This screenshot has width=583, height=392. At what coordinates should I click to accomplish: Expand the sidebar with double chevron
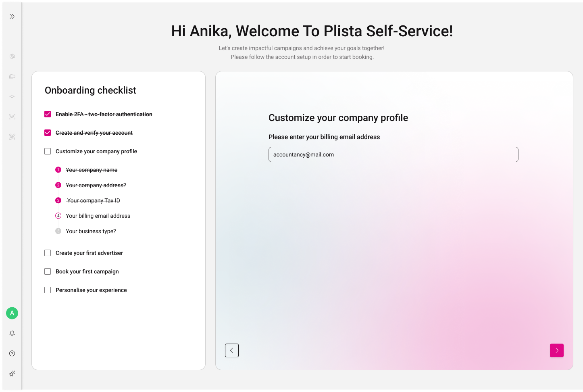[x=12, y=17]
